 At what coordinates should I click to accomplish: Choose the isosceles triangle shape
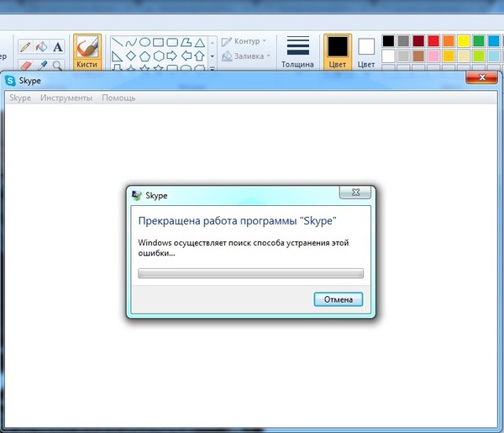point(200,42)
